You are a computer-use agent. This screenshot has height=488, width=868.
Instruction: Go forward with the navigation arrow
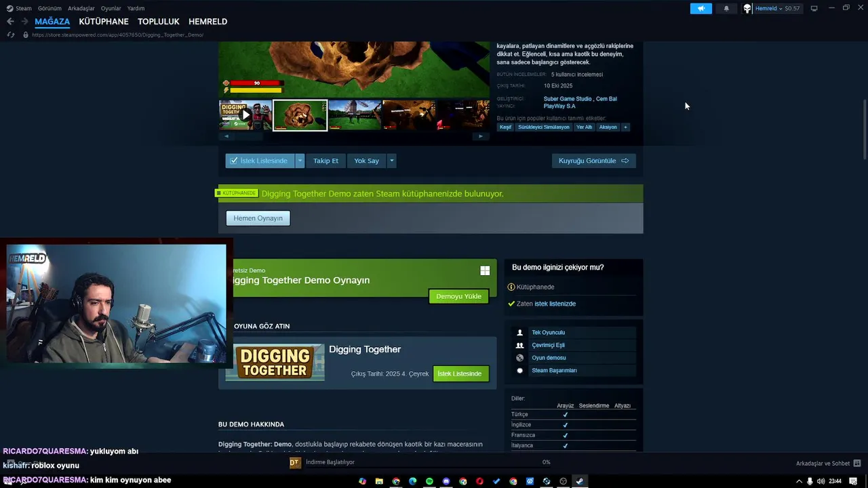(x=24, y=22)
